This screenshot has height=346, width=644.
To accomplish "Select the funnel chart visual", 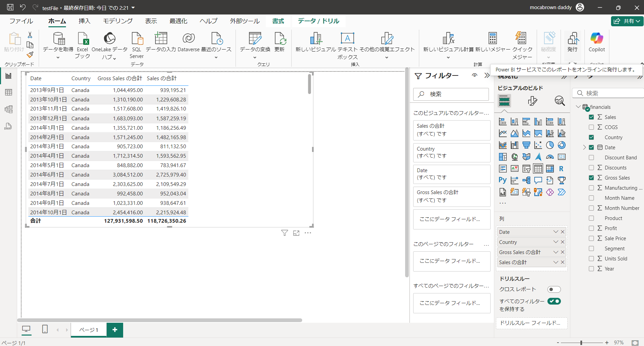I will click(x=526, y=145).
